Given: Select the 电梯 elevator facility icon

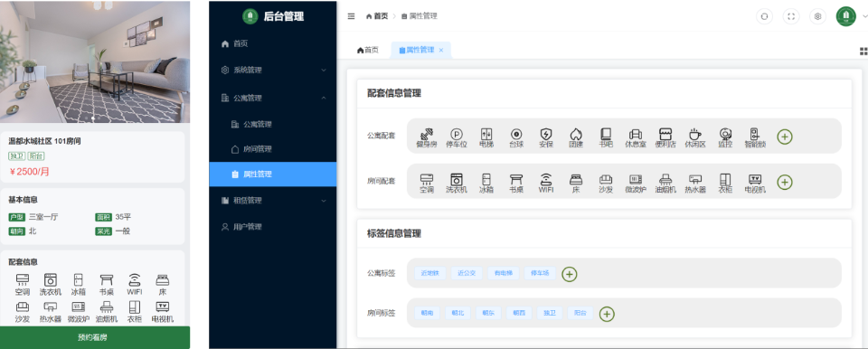Looking at the screenshot, I should click(486, 134).
